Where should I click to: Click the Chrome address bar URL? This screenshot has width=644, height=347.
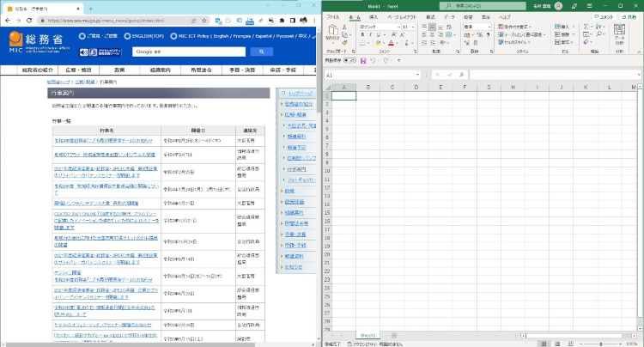tap(106, 20)
